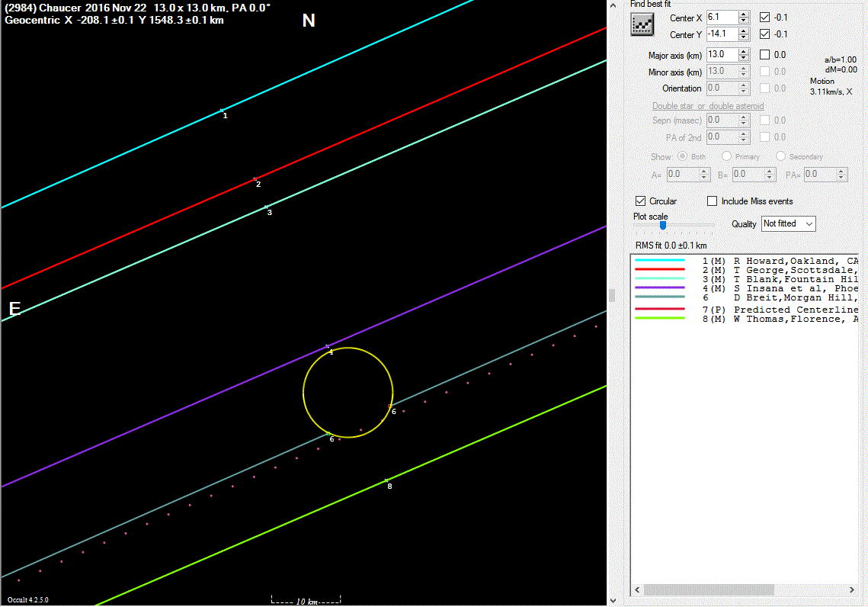The image size is (868, 607).
Task: Open the Quality dropdown
Action: click(x=788, y=223)
